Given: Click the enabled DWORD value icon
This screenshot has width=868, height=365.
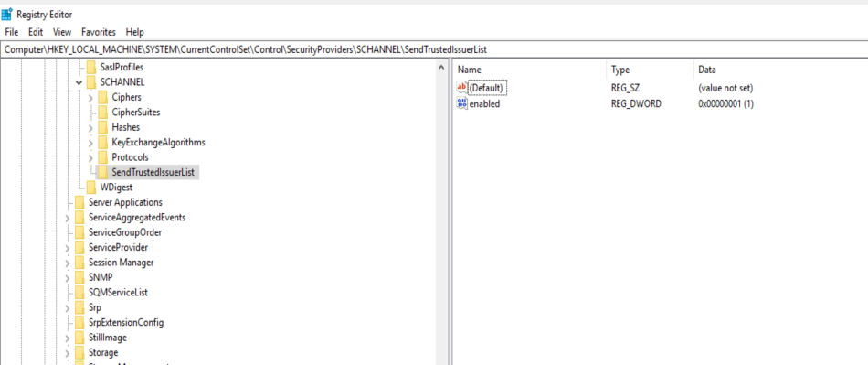Looking at the screenshot, I should pos(461,103).
